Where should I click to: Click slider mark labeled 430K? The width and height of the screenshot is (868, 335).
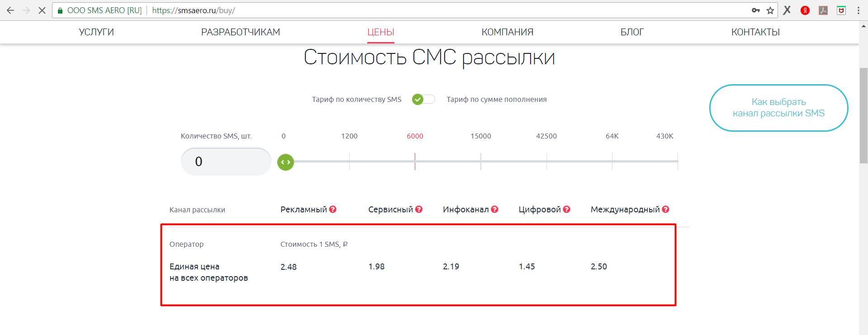(x=665, y=136)
